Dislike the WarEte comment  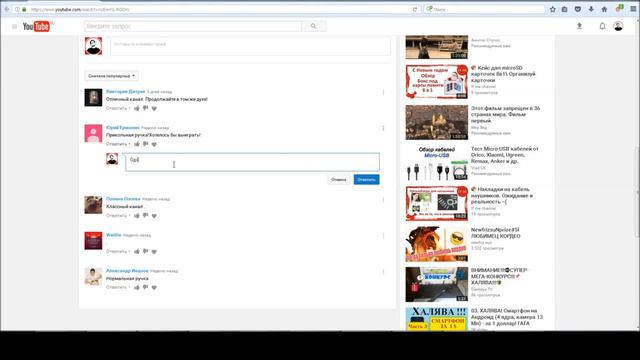click(145, 251)
